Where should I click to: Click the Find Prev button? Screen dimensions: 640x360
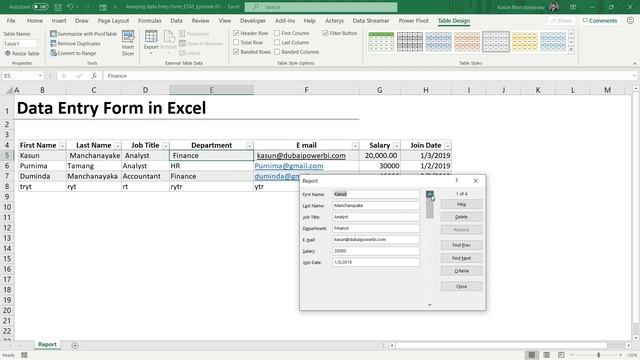click(x=461, y=245)
